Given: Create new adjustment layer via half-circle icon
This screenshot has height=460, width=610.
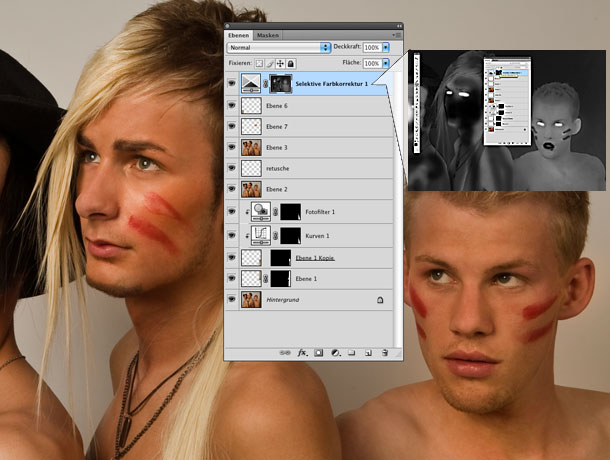Looking at the screenshot, I should 335,353.
